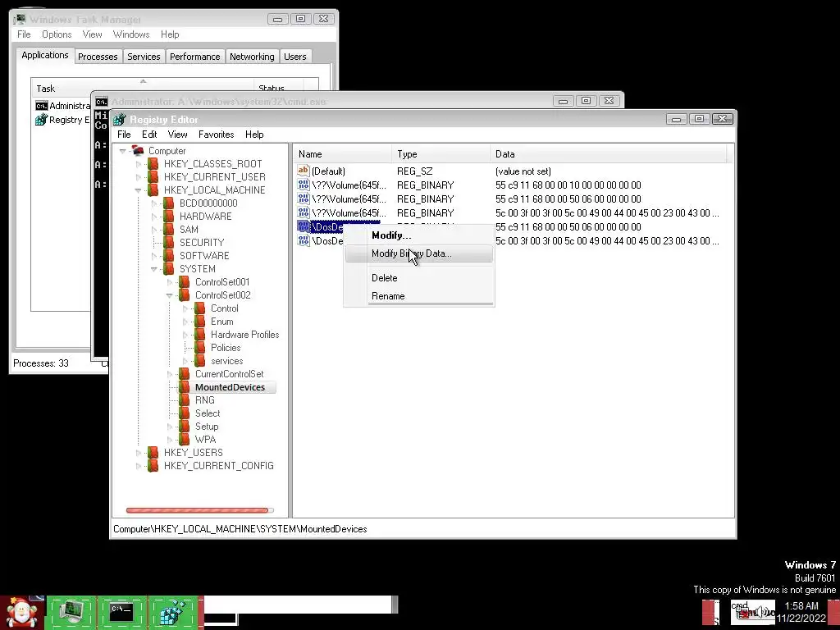Click the ControlSet002 folder icon
The width and height of the screenshot is (840, 630).
pyautogui.click(x=185, y=295)
